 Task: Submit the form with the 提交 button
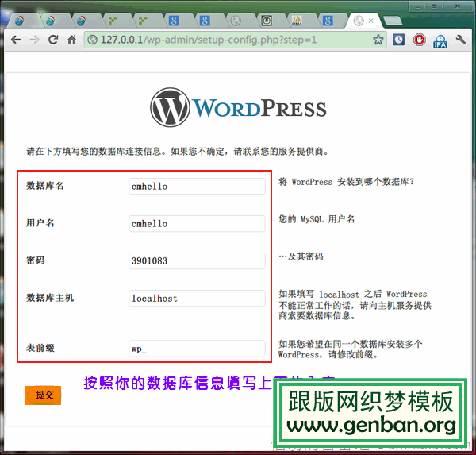43,395
